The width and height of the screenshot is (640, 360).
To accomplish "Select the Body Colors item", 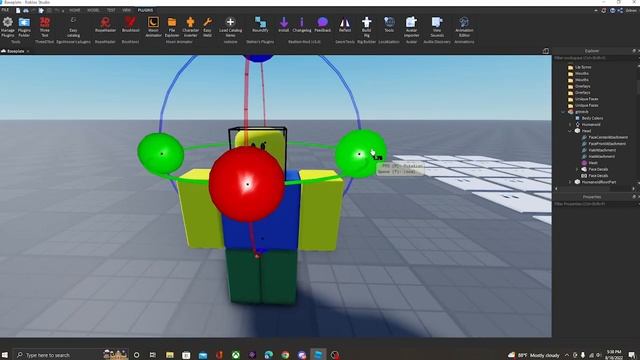I will 592,118.
